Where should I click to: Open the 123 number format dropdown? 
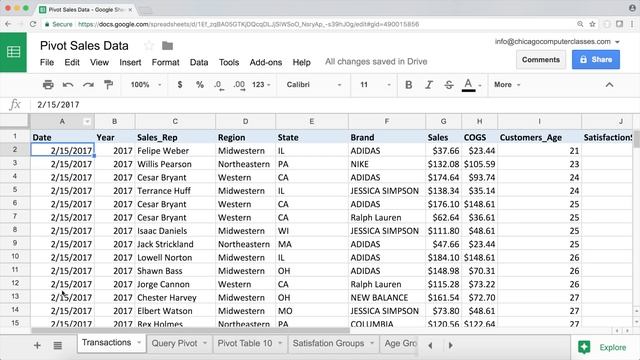[x=261, y=84]
